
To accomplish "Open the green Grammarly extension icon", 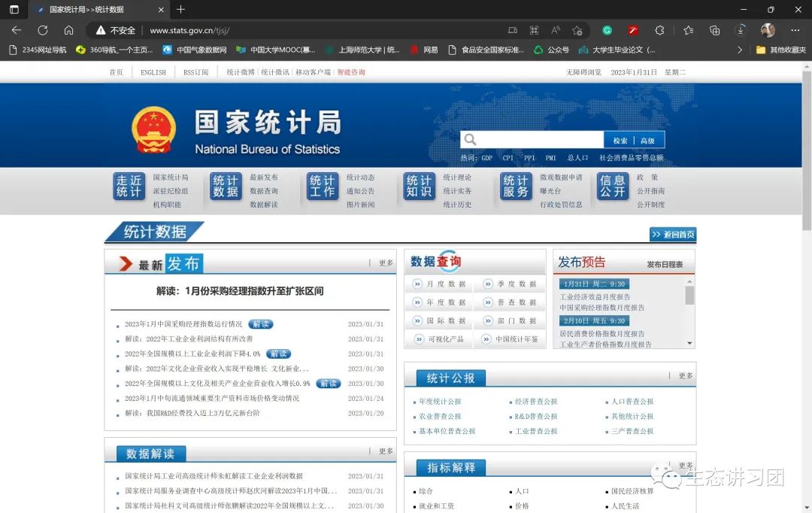I will click(x=607, y=31).
